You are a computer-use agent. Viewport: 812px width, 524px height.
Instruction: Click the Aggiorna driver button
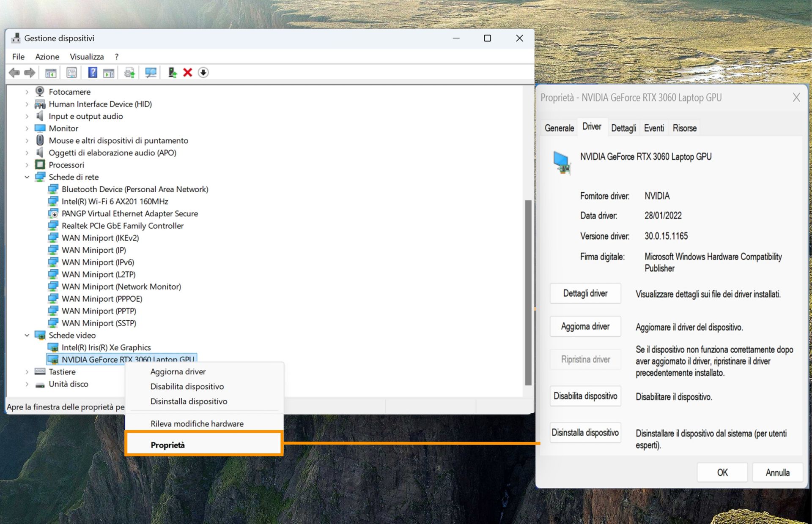585,326
